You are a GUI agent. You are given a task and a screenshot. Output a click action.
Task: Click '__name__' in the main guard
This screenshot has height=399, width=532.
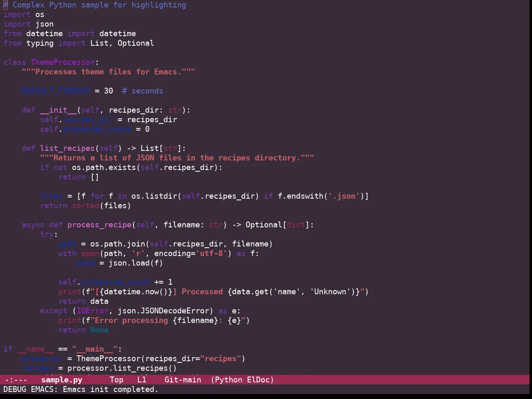coord(35,349)
